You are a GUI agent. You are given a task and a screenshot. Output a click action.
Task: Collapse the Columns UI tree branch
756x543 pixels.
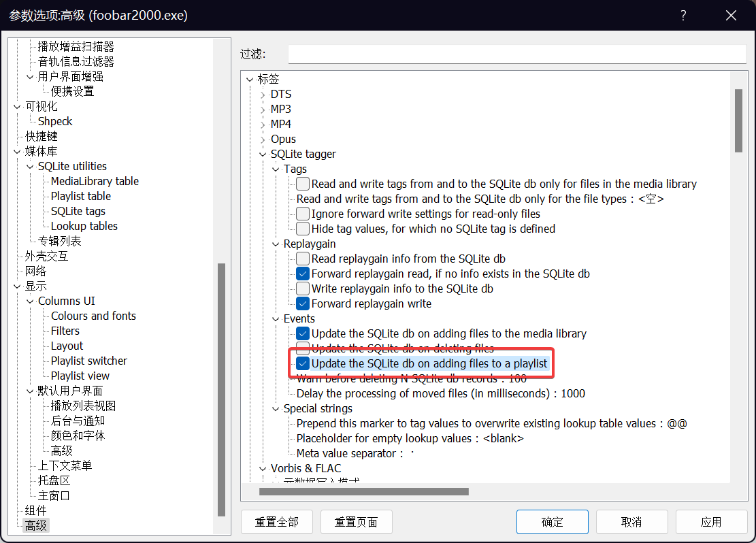pyautogui.click(x=30, y=301)
